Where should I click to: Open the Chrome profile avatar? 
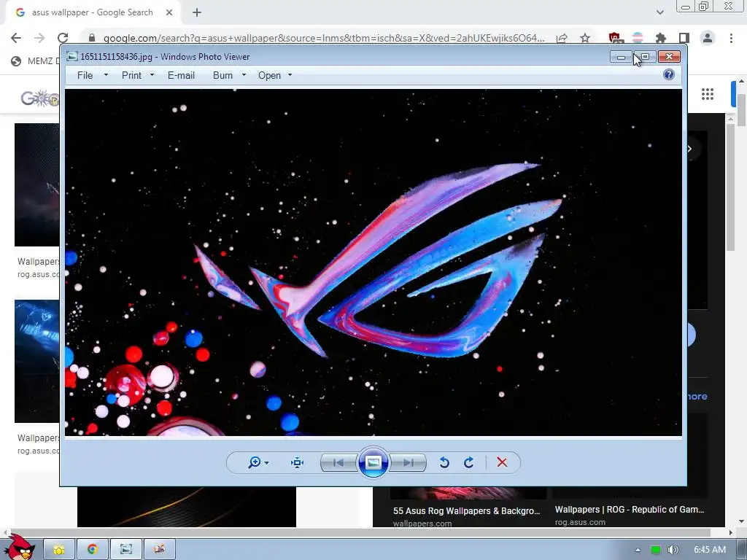(x=708, y=38)
